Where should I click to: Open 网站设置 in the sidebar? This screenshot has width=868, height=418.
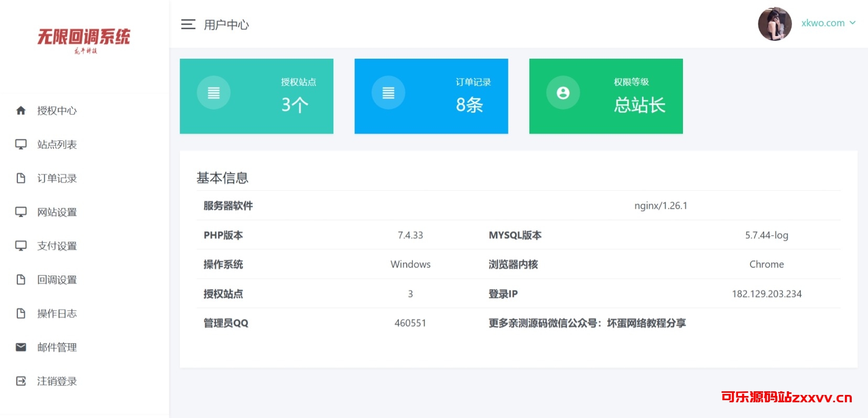57,212
